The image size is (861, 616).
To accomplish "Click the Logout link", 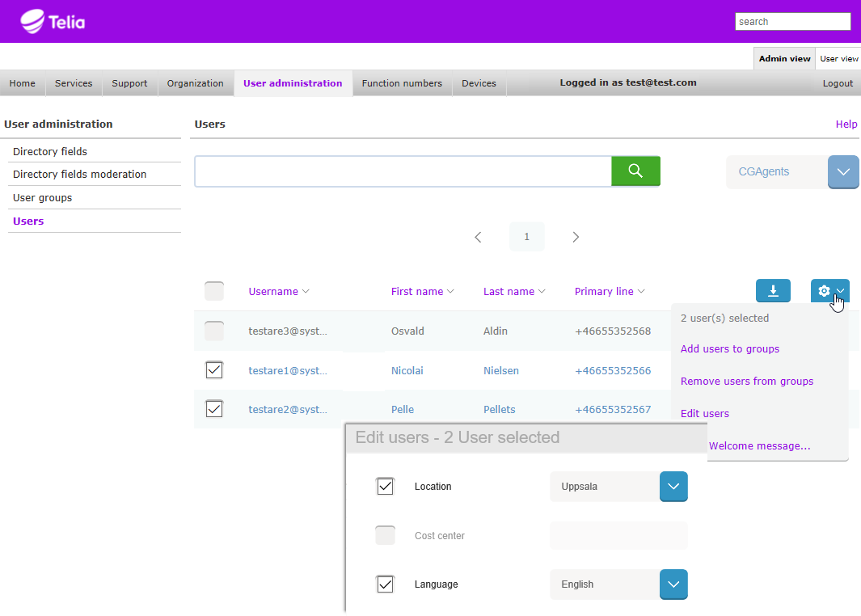I will click(838, 83).
